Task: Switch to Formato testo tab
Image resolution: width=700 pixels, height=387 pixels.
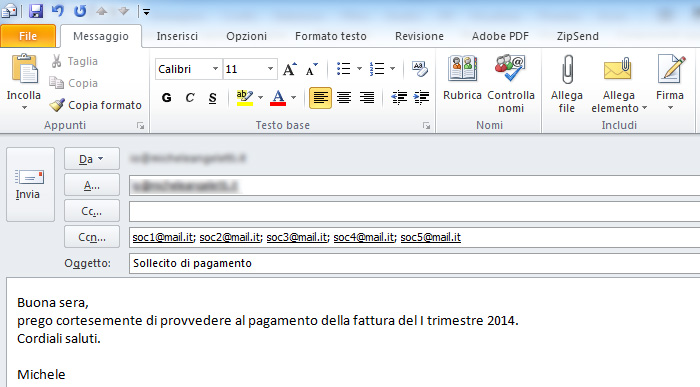Action: click(331, 36)
